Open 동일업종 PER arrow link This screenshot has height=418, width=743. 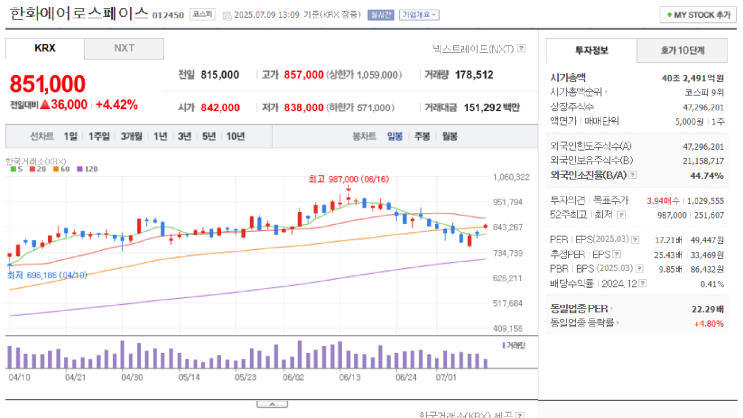point(611,309)
